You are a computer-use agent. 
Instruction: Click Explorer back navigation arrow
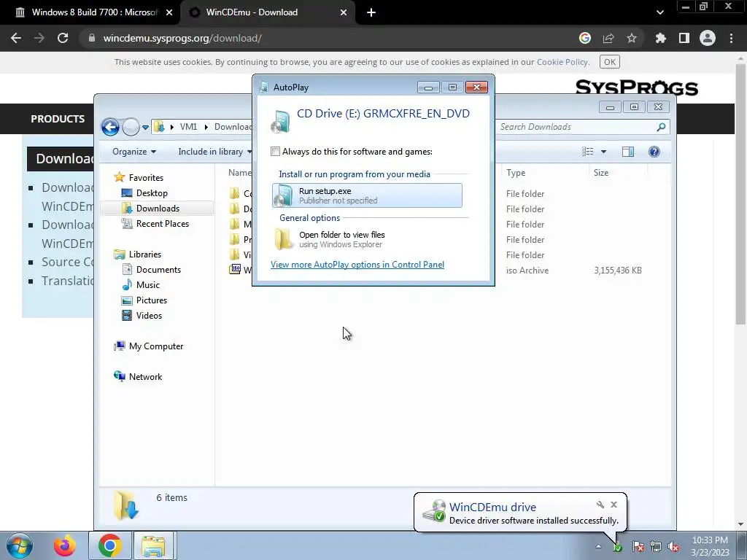(x=110, y=127)
